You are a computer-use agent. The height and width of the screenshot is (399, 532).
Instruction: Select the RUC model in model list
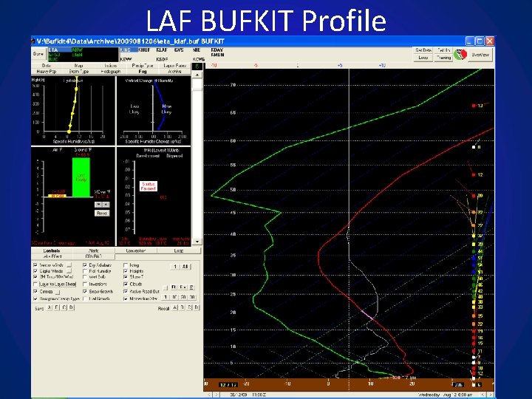[53, 59]
